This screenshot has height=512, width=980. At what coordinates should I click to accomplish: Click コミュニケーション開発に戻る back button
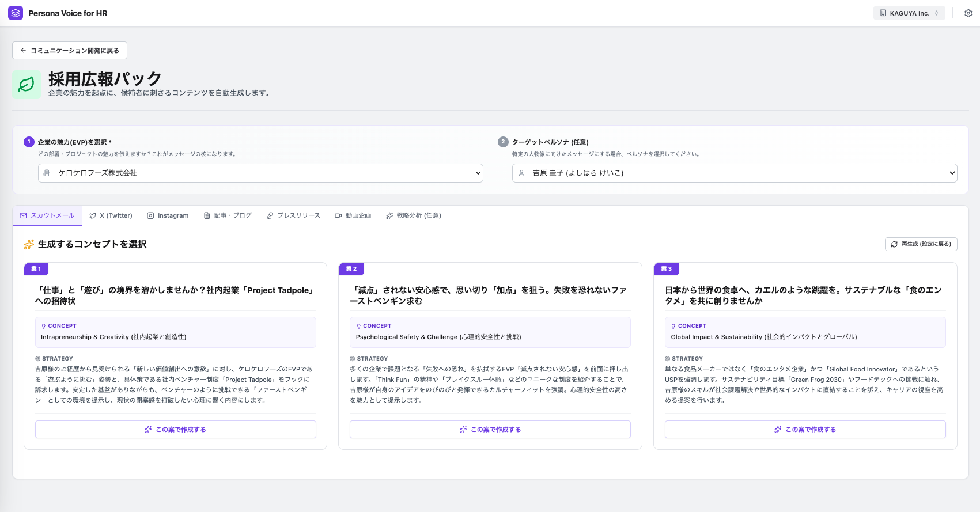[70, 51]
